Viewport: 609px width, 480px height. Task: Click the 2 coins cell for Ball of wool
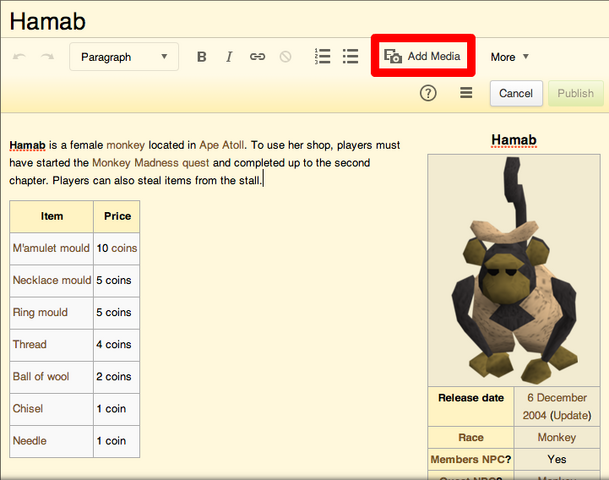click(x=117, y=377)
